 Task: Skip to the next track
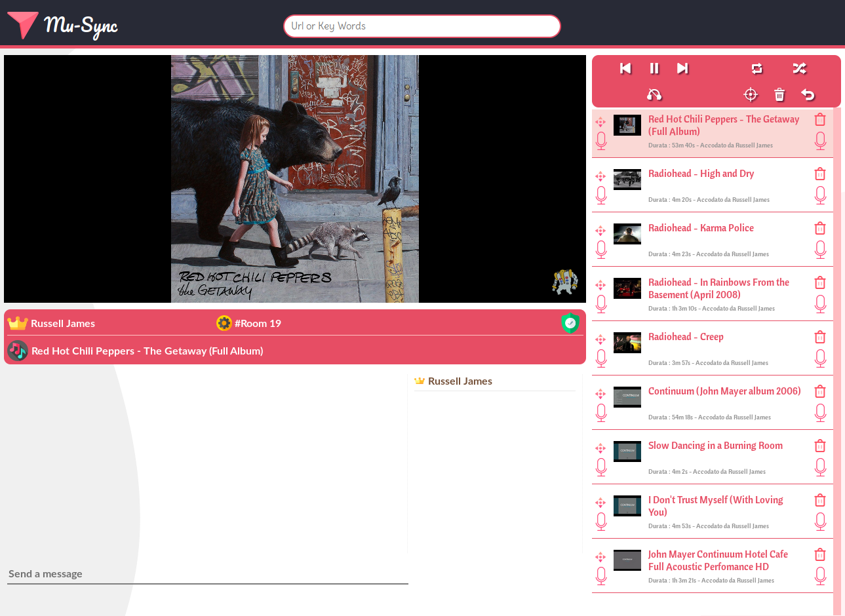(x=682, y=68)
